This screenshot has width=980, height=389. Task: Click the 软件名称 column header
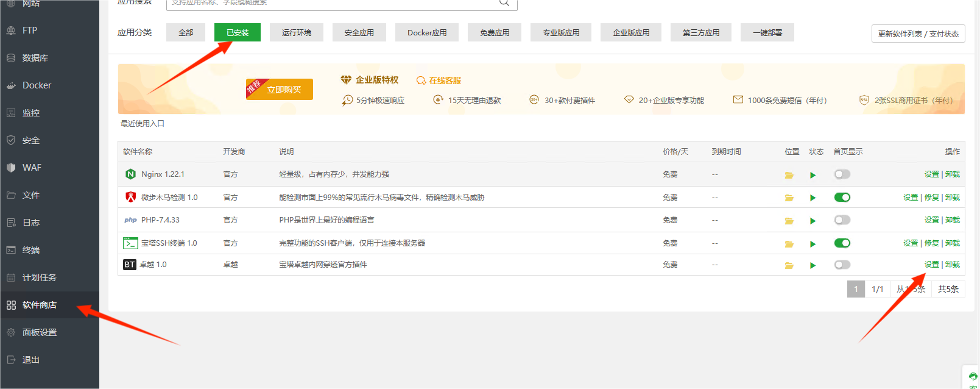click(138, 152)
